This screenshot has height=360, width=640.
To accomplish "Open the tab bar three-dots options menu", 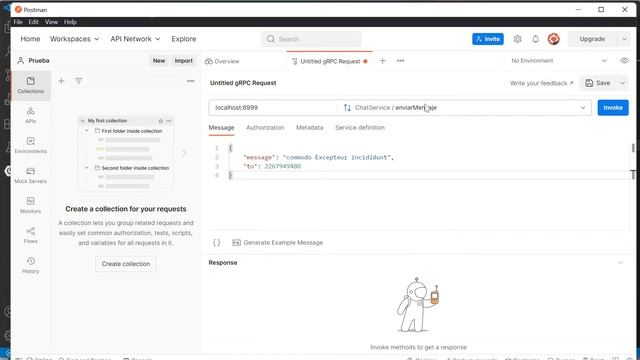I will 400,61.
